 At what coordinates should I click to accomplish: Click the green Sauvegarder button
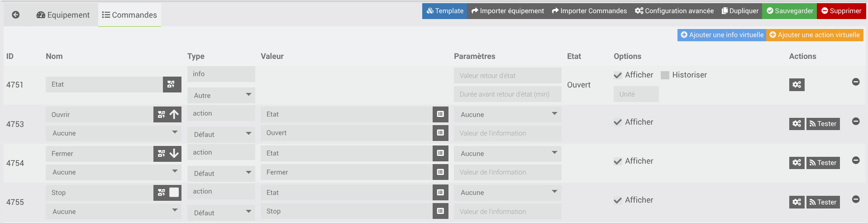click(789, 11)
